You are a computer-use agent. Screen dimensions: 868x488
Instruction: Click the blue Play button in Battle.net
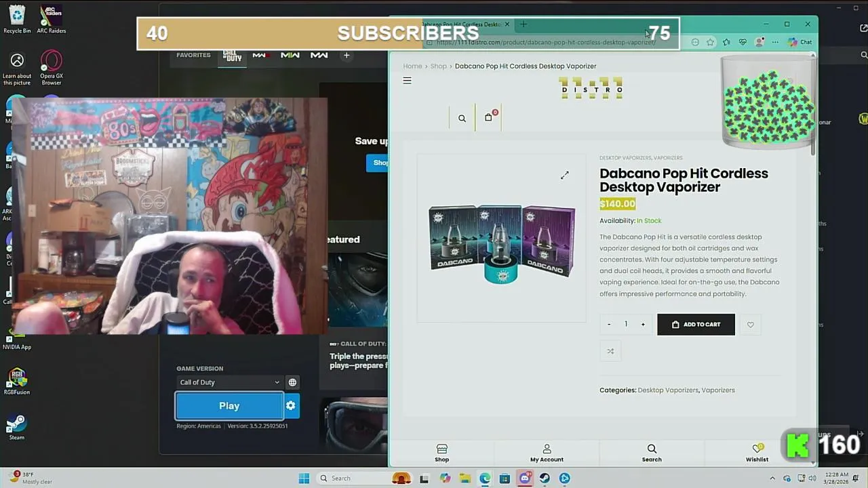(x=229, y=406)
